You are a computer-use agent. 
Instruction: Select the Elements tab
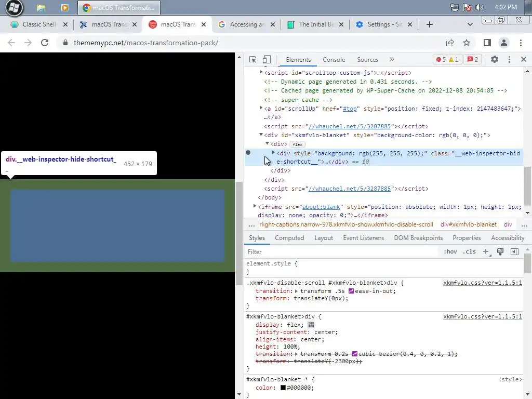298,60
